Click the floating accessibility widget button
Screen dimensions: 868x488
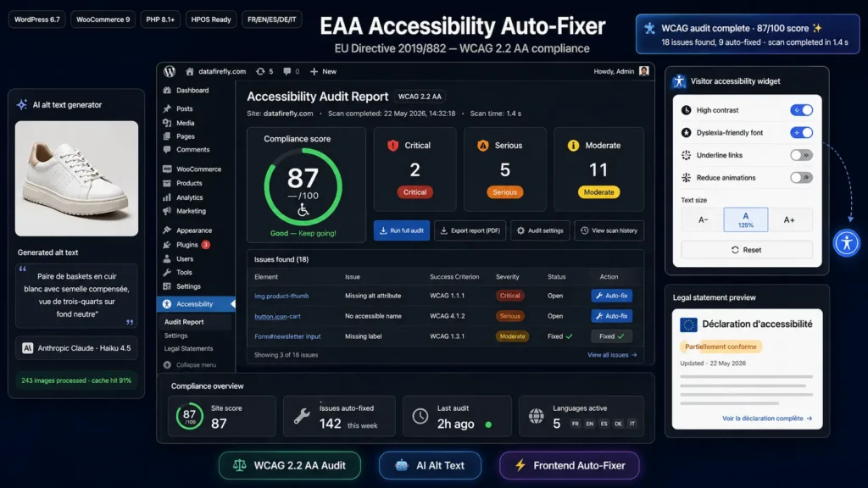[847, 243]
